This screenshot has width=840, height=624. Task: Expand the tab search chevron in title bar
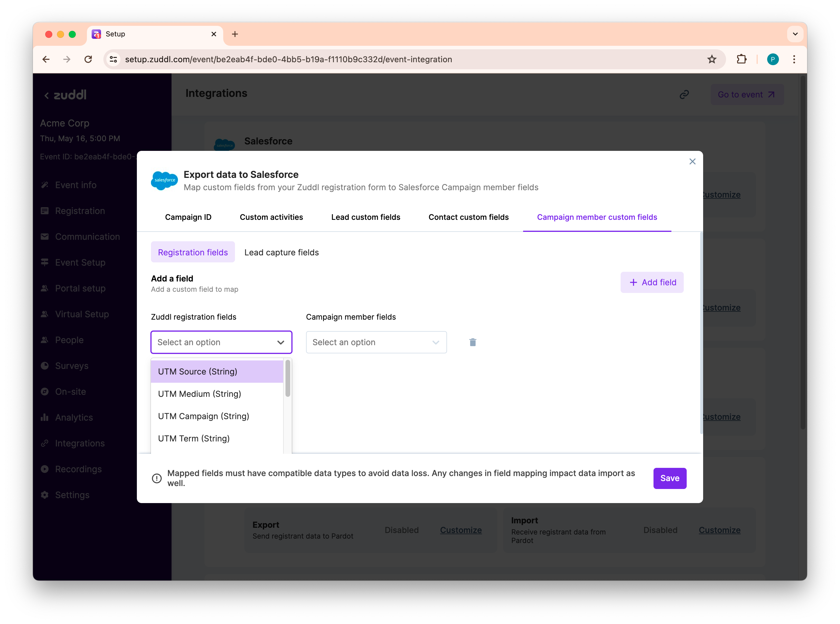point(795,34)
